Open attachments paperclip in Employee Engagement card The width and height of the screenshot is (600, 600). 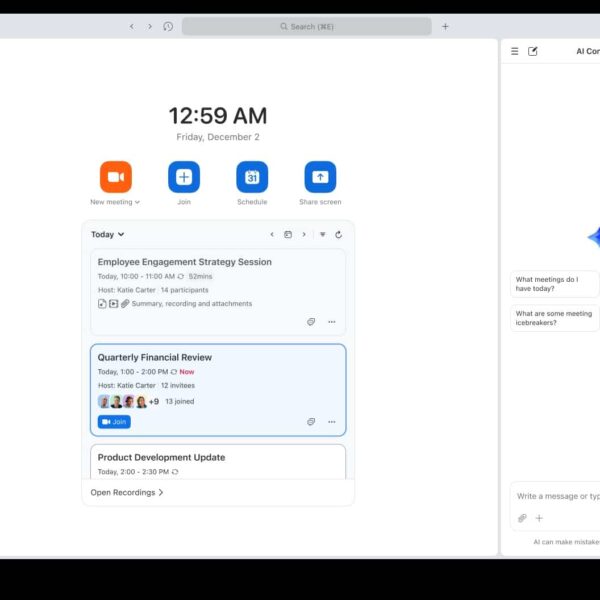point(125,303)
